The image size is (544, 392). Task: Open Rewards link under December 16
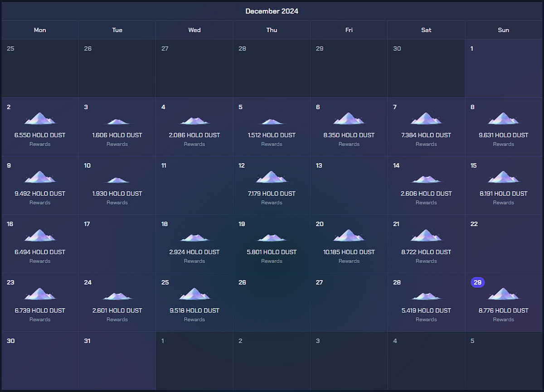tap(40, 261)
